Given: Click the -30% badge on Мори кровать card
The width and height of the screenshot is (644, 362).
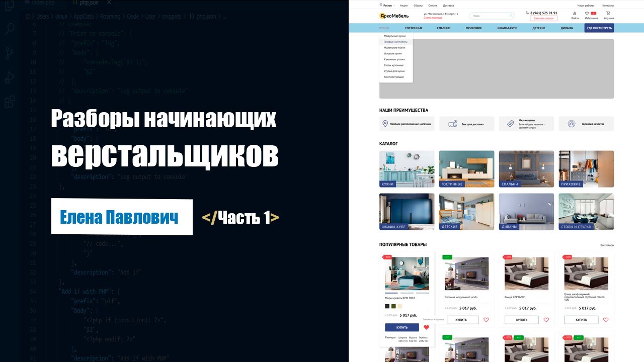Looking at the screenshot, I should coord(387,257).
